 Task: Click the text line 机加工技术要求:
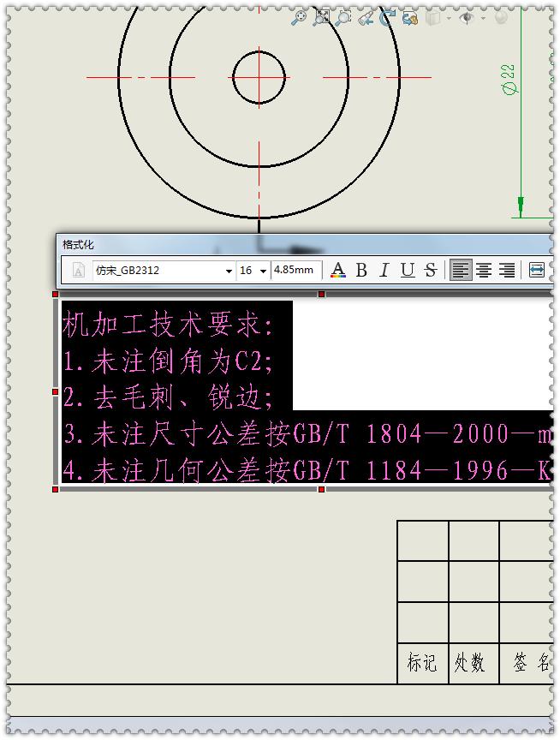168,325
